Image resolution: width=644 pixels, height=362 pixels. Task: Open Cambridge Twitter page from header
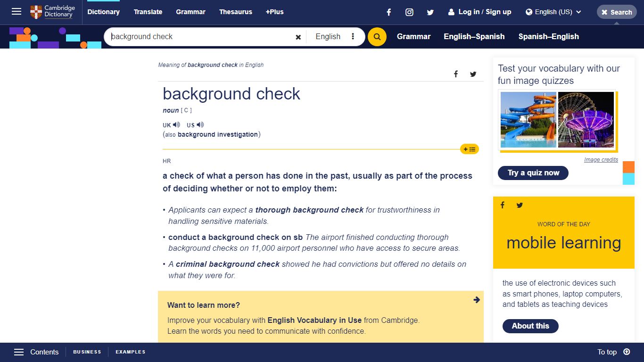pos(430,12)
